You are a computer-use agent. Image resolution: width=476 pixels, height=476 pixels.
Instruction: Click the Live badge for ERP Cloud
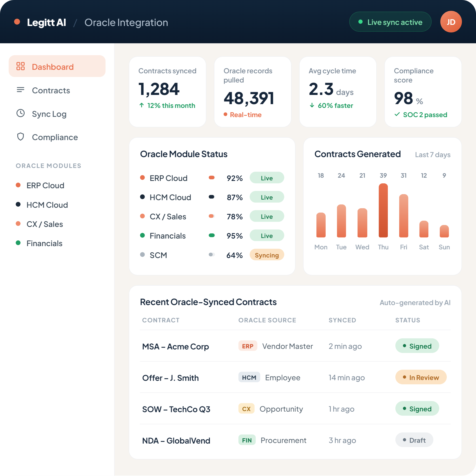coord(267,178)
